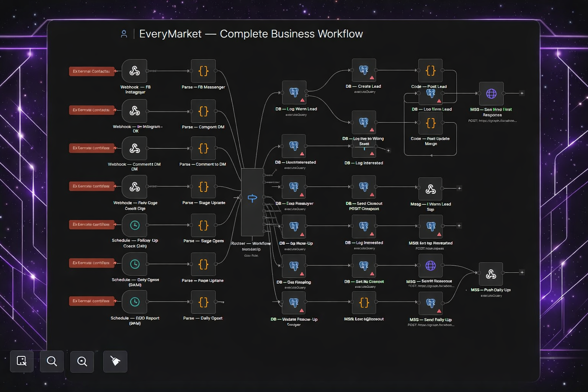The width and height of the screenshot is (588, 392).
Task: Click the tidy-up broom icon in the toolbar
Action: pyautogui.click(x=115, y=361)
